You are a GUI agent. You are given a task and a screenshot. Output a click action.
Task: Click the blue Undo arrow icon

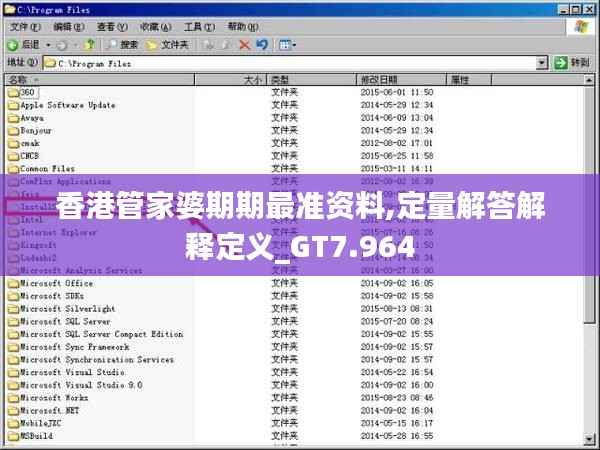pos(262,45)
